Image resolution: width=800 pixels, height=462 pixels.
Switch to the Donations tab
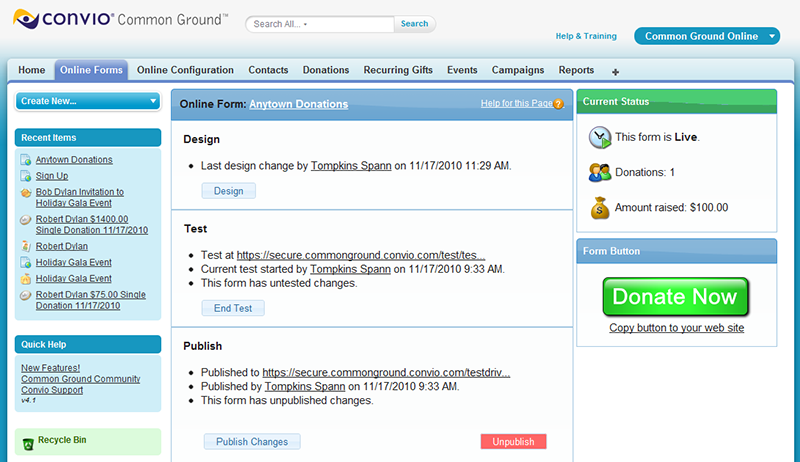[x=326, y=70]
